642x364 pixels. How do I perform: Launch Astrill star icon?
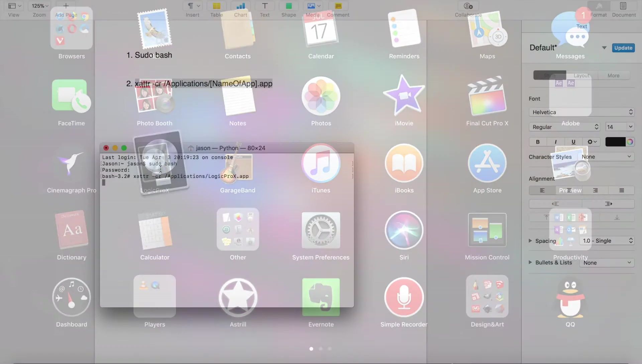coord(238,297)
